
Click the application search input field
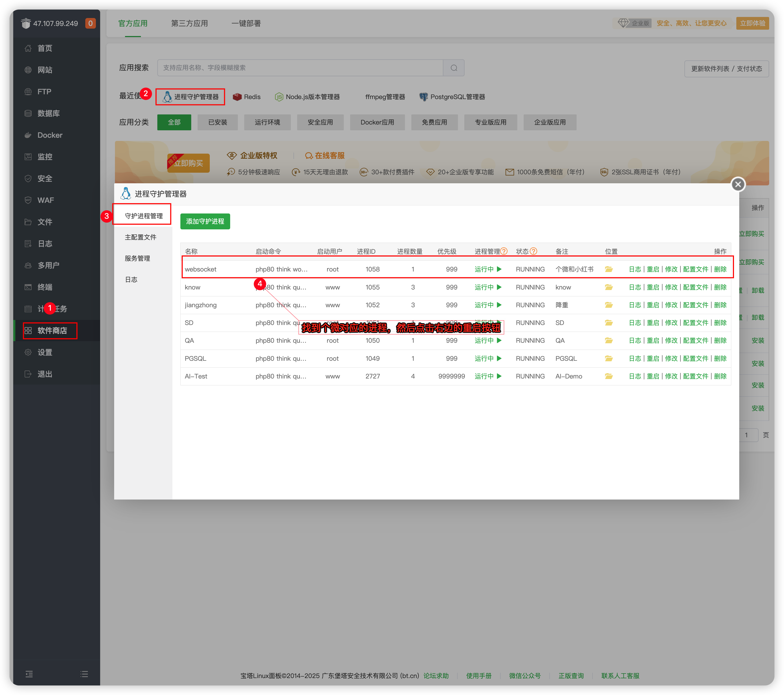(x=300, y=68)
